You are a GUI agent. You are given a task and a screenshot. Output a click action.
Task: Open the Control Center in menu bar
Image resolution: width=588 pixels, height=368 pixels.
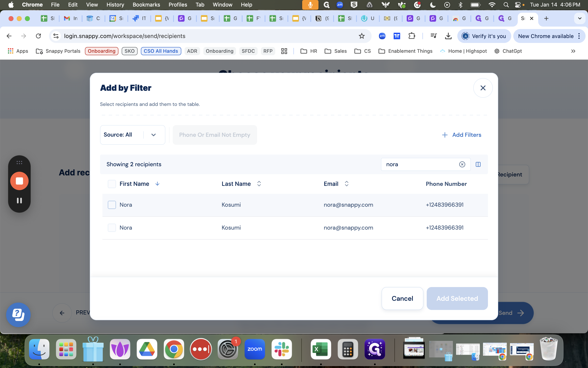518,5
